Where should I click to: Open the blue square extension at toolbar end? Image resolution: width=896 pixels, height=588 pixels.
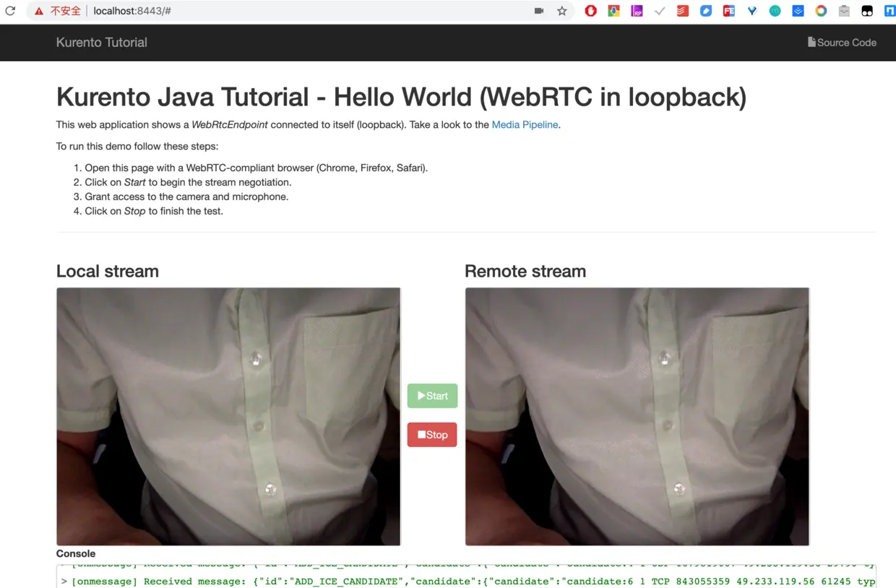890,11
